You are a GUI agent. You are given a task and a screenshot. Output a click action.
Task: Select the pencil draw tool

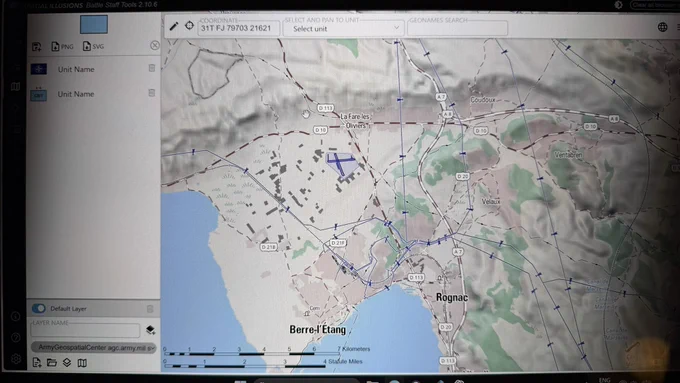pos(173,26)
